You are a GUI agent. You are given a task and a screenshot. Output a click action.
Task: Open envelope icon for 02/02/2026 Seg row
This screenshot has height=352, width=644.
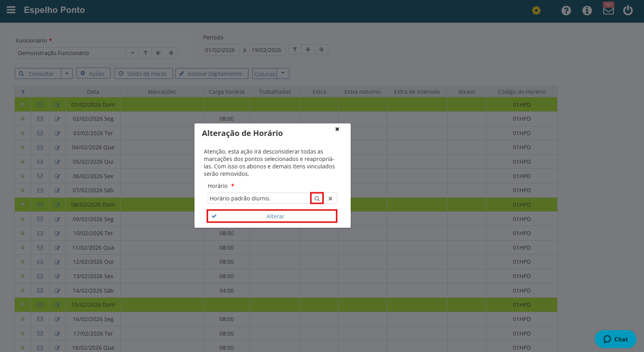tap(40, 119)
